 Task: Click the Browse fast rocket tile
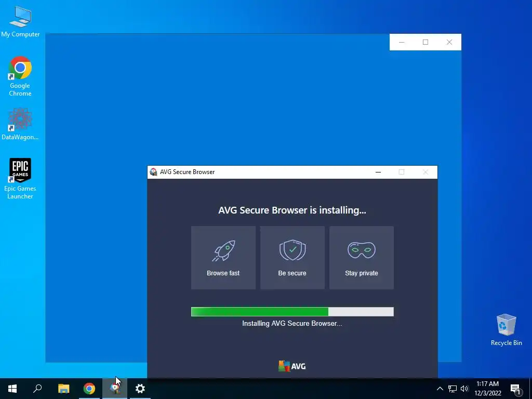tap(223, 258)
